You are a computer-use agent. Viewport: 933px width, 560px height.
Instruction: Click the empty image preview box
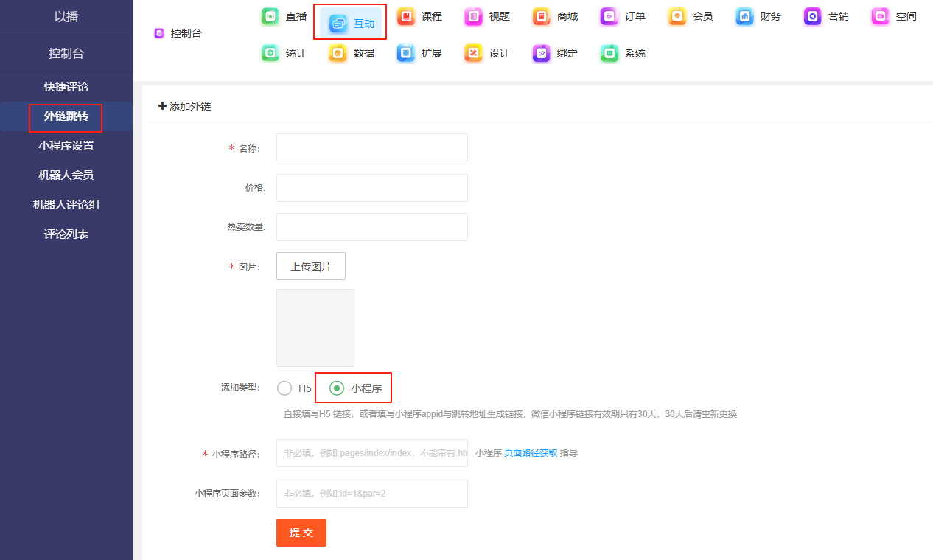coord(315,328)
